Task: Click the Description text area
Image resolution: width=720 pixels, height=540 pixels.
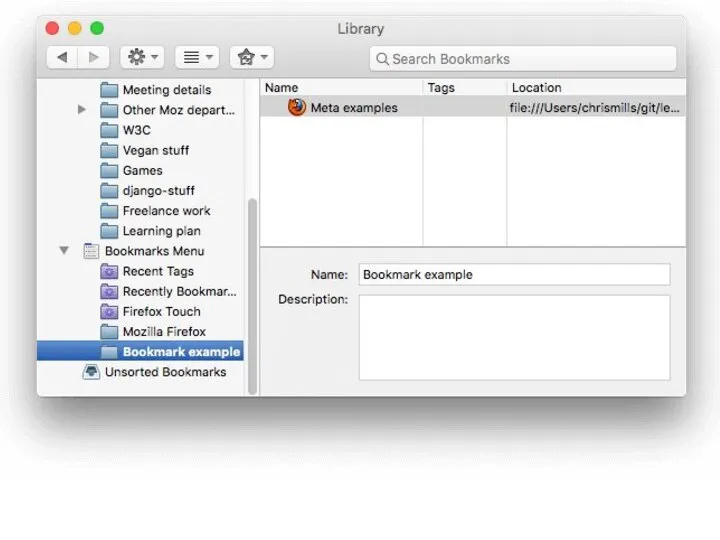Action: 514,337
